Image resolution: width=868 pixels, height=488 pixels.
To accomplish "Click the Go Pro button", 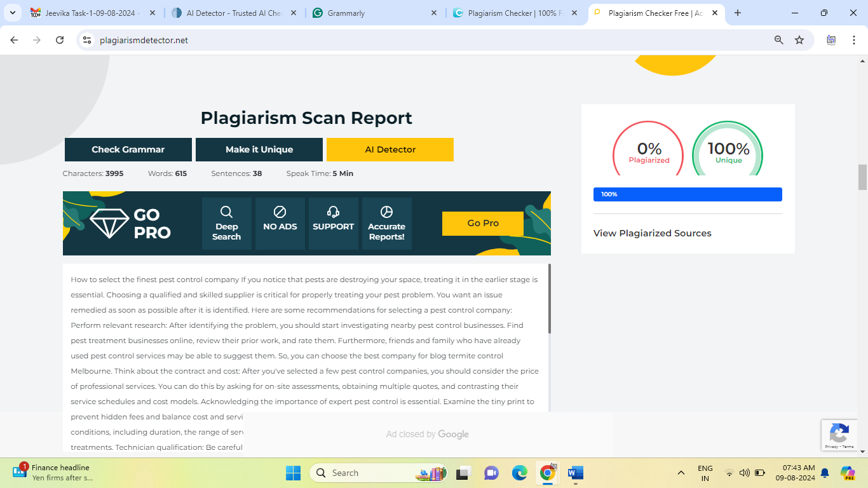I will point(483,223).
